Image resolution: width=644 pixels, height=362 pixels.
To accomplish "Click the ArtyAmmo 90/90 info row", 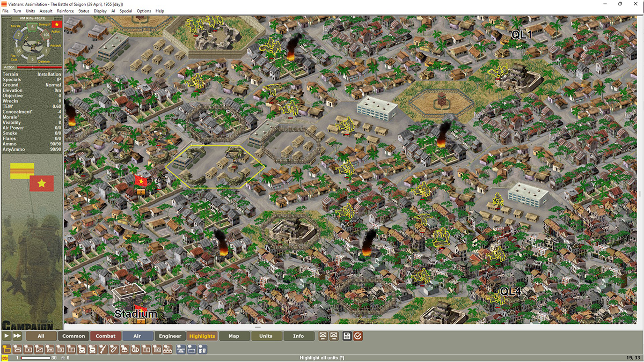I will tap(32, 149).
